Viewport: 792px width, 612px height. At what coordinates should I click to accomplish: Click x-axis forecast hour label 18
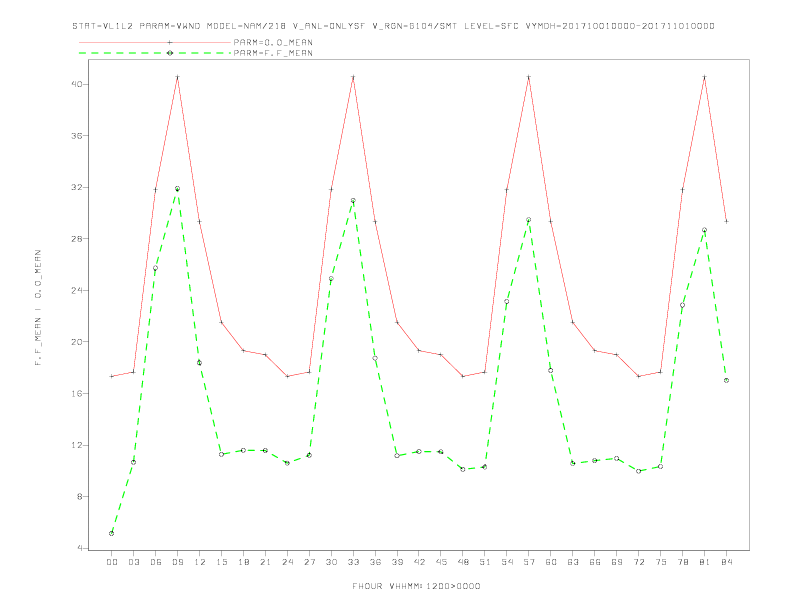click(243, 562)
